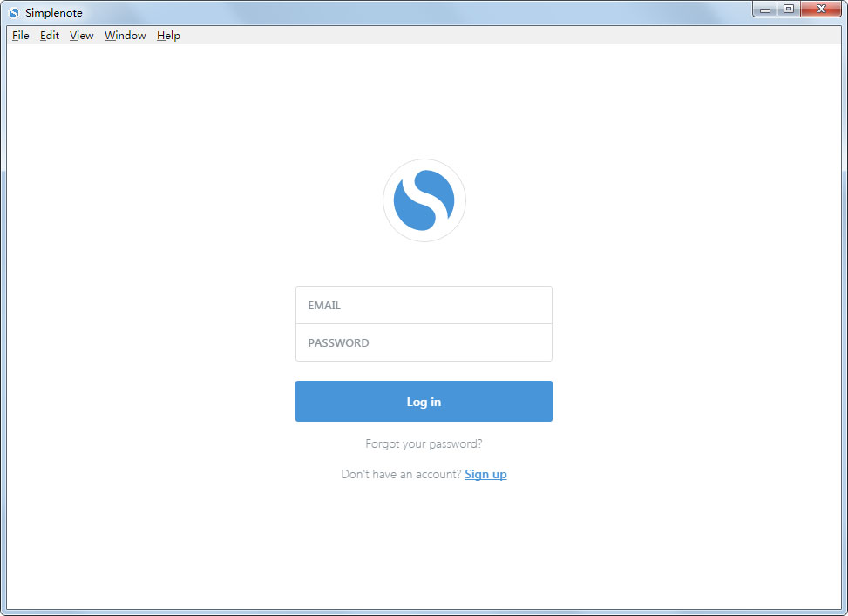Screen dimensions: 848x616
Task: Focus the PASSWORD input field
Action: point(424,342)
